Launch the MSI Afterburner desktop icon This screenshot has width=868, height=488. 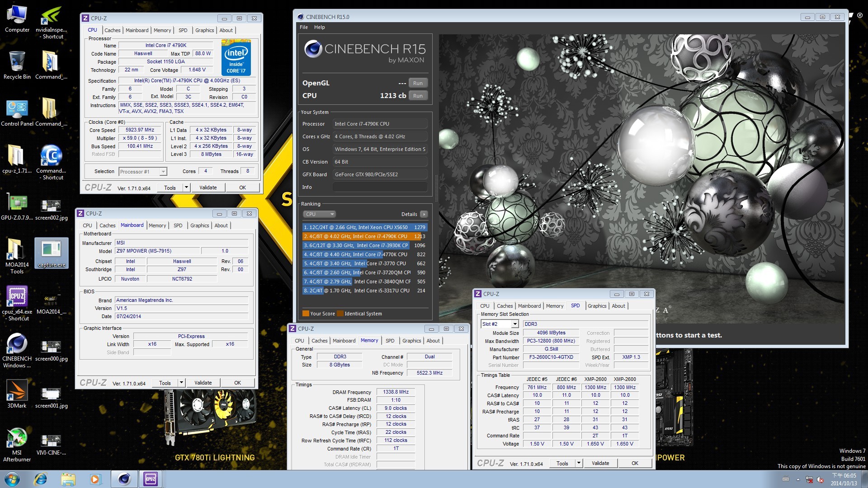tap(17, 444)
